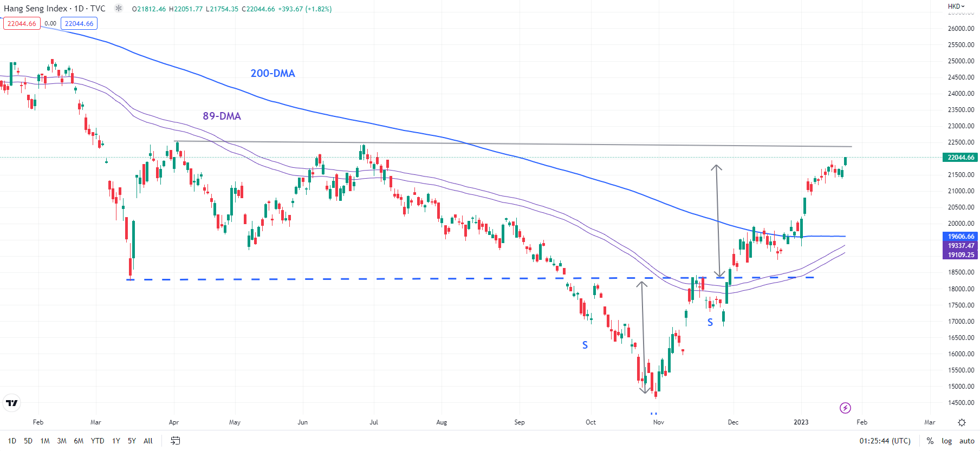Screen dimensions: 980x451
Task: Open the TradingView logo link
Action: coord(11,403)
